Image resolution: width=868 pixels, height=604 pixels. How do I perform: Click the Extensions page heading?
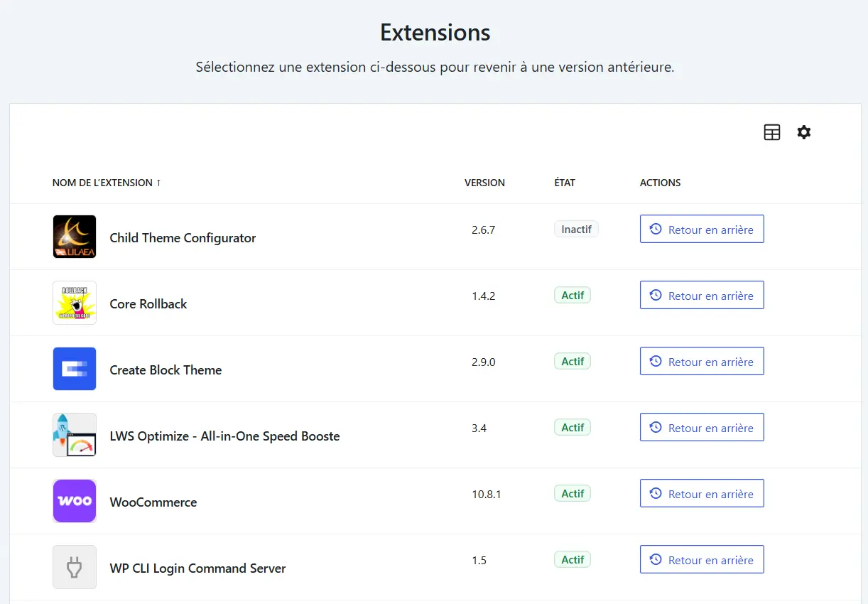tap(435, 33)
